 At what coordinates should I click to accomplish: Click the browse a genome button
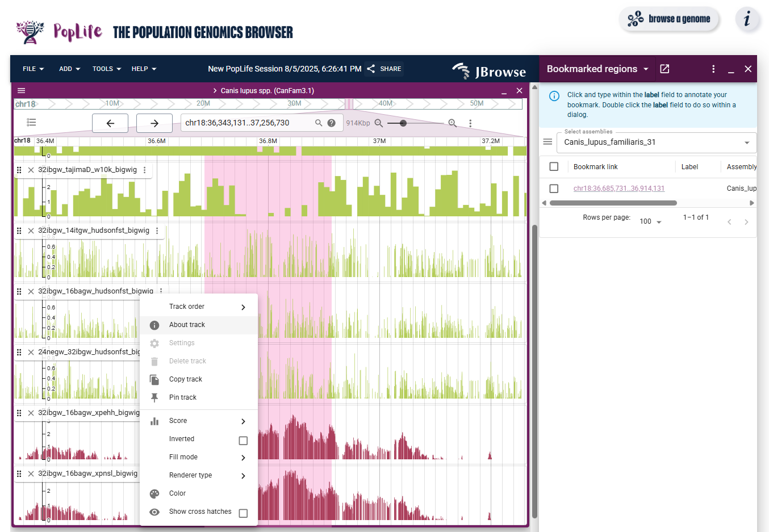click(668, 19)
